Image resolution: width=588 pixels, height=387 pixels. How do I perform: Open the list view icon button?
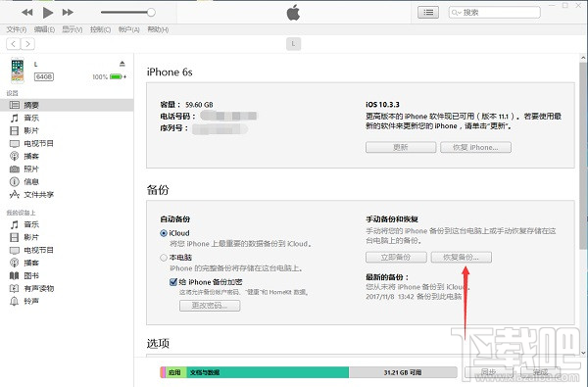428,13
